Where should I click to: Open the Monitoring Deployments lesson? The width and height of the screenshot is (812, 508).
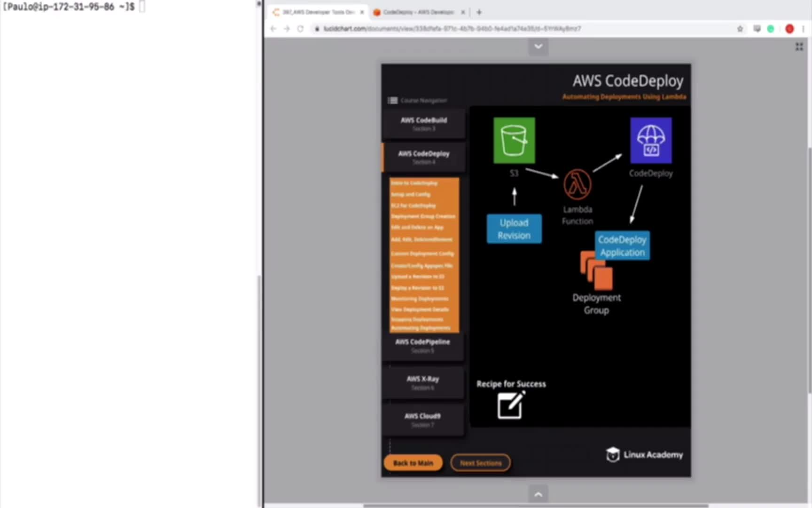point(420,299)
